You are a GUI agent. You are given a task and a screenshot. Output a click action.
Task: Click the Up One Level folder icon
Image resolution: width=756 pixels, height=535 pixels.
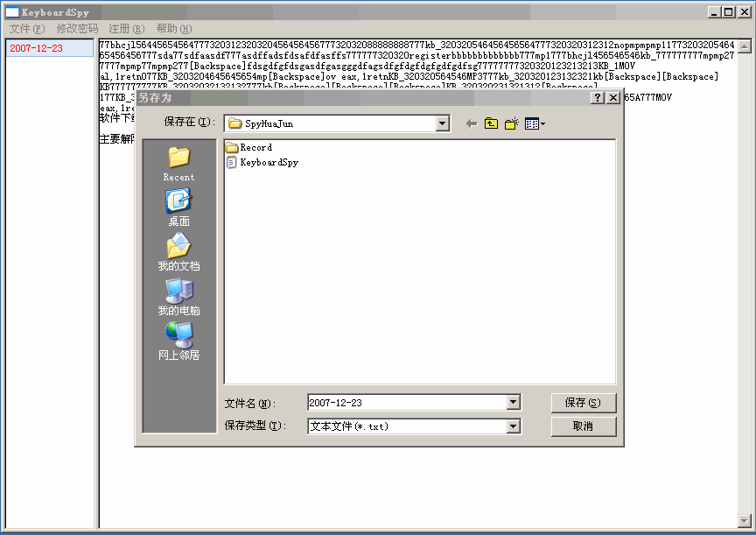point(491,123)
